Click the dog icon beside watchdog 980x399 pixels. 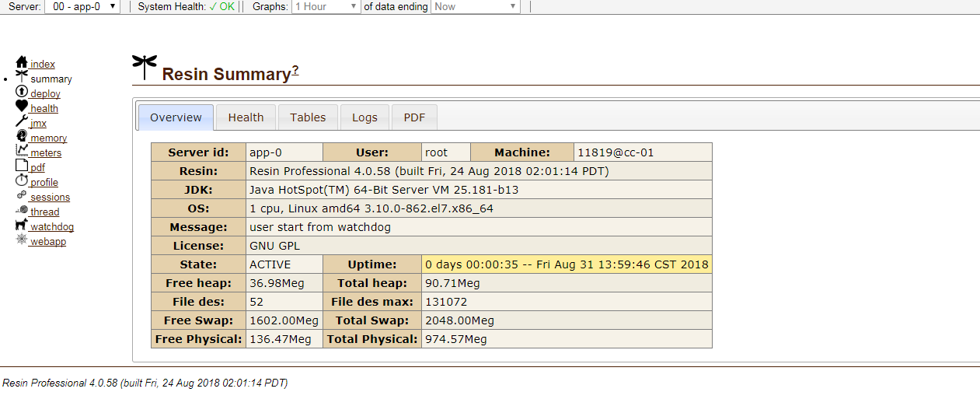22,225
